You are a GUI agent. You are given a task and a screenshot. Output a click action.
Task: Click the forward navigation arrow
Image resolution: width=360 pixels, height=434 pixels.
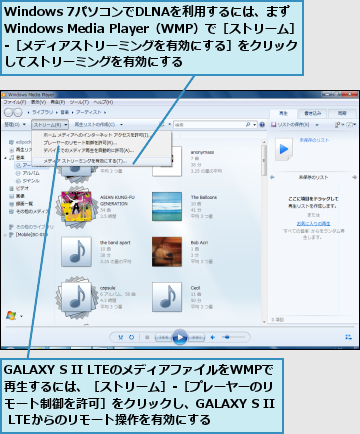coord(18,112)
